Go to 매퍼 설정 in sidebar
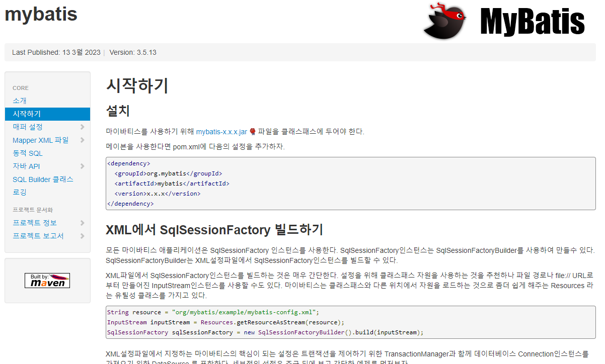 pos(28,127)
